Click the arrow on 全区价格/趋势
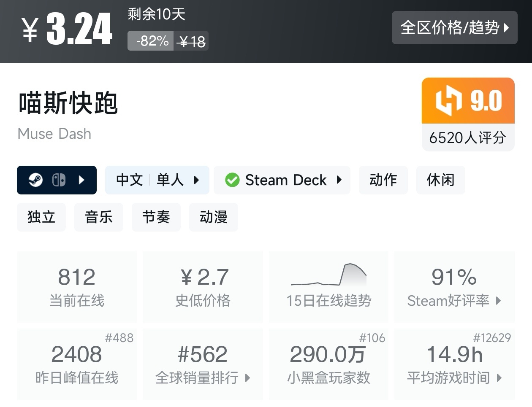 coord(506,28)
